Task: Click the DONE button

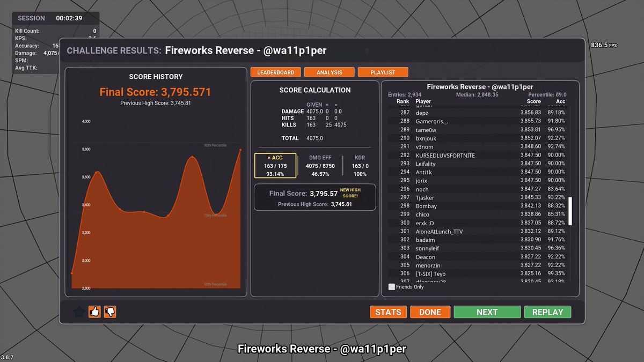Action: click(x=430, y=312)
